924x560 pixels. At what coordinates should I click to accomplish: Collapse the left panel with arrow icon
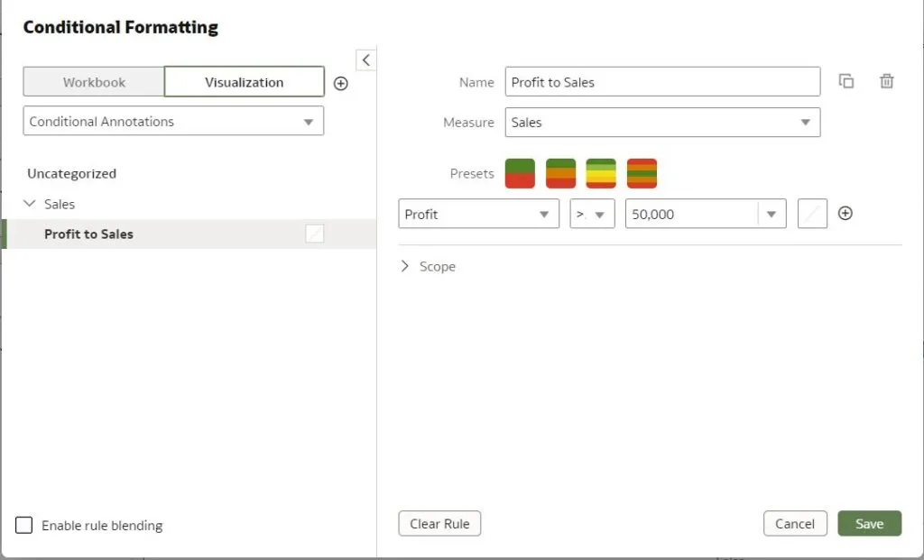coord(365,60)
